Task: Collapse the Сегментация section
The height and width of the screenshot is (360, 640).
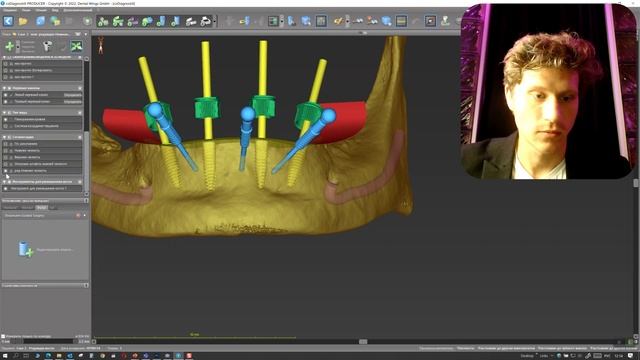Action: [4, 137]
